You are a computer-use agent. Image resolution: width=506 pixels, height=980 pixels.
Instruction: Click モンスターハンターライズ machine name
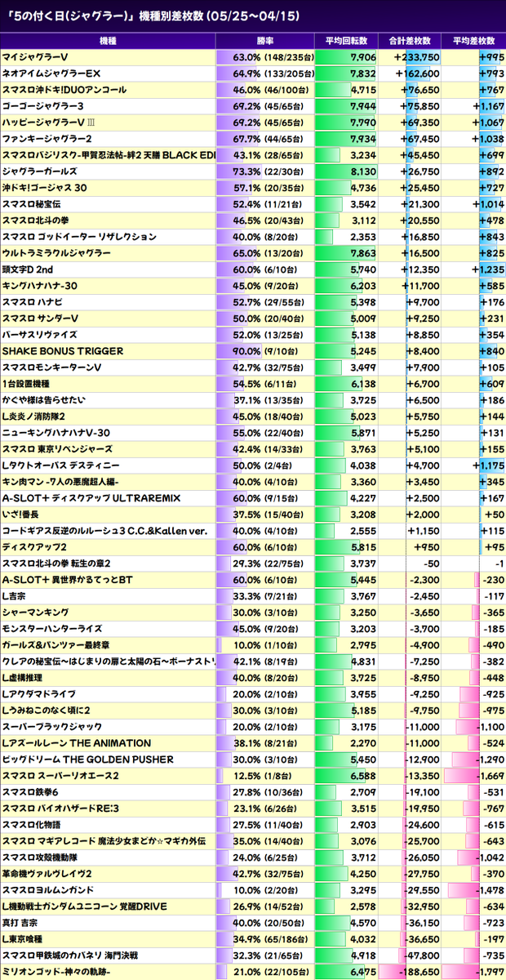(x=52, y=629)
